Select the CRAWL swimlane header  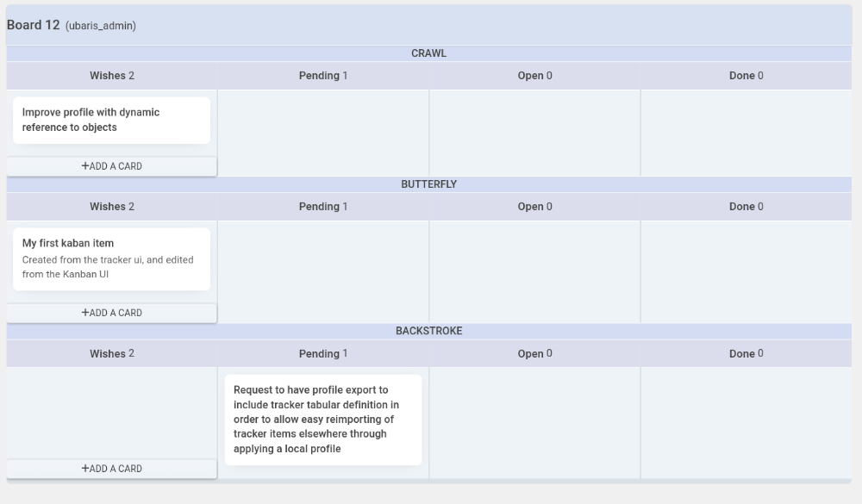[428, 53]
